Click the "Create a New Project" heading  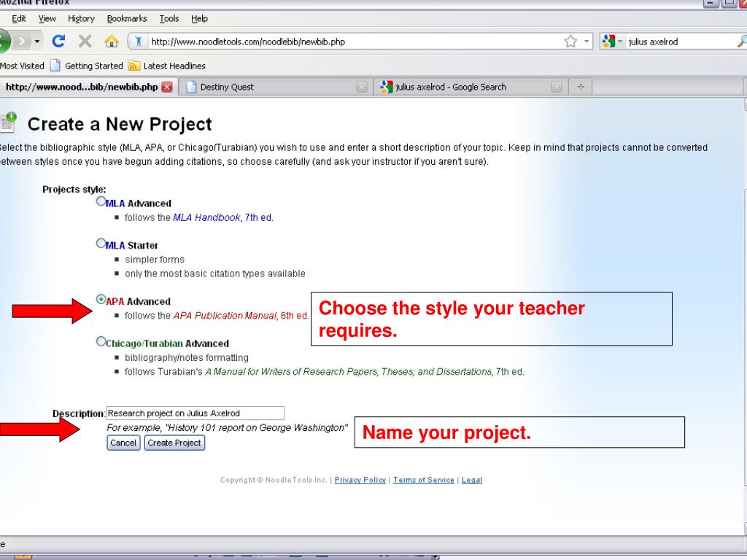tap(120, 124)
